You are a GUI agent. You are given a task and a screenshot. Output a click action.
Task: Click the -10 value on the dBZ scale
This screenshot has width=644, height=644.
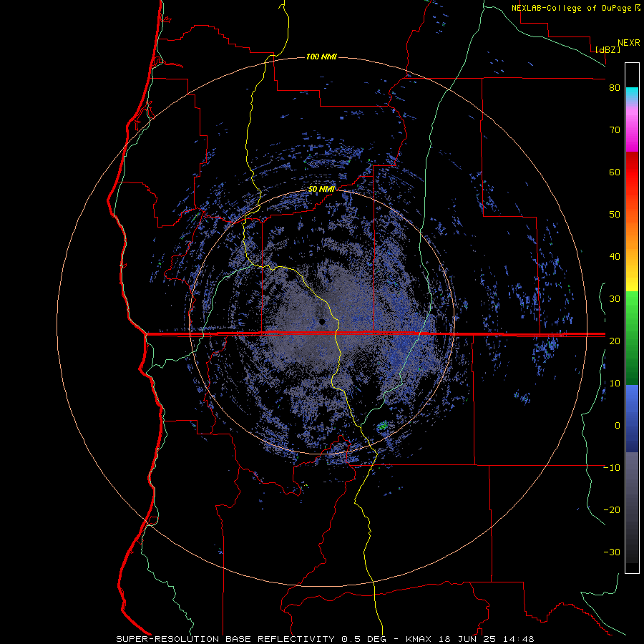point(612,468)
